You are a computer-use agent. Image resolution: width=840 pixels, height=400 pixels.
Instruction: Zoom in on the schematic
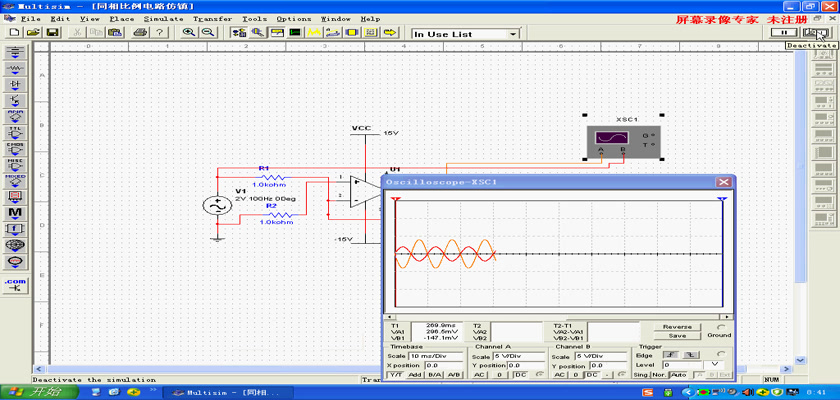[189, 33]
